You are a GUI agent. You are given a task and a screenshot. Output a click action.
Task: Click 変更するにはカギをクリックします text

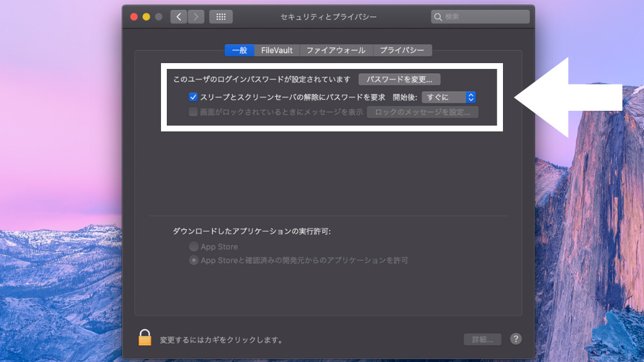[x=221, y=340]
